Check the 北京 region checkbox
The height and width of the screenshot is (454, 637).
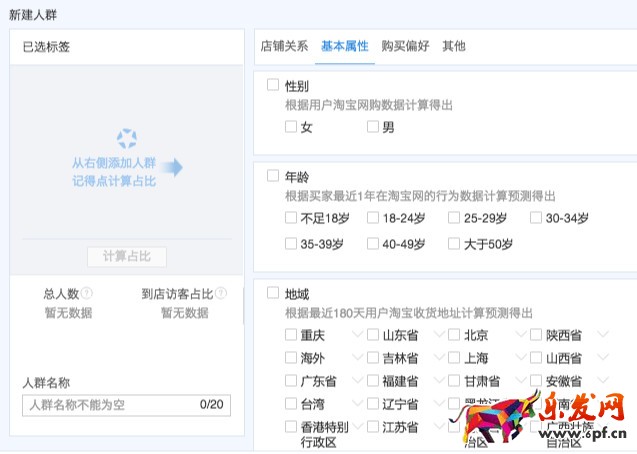pyautogui.click(x=454, y=335)
